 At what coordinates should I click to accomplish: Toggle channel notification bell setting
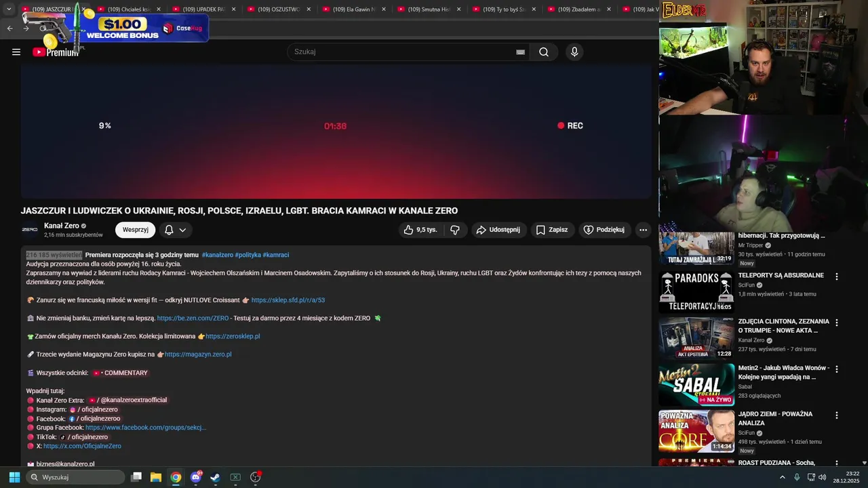click(175, 230)
